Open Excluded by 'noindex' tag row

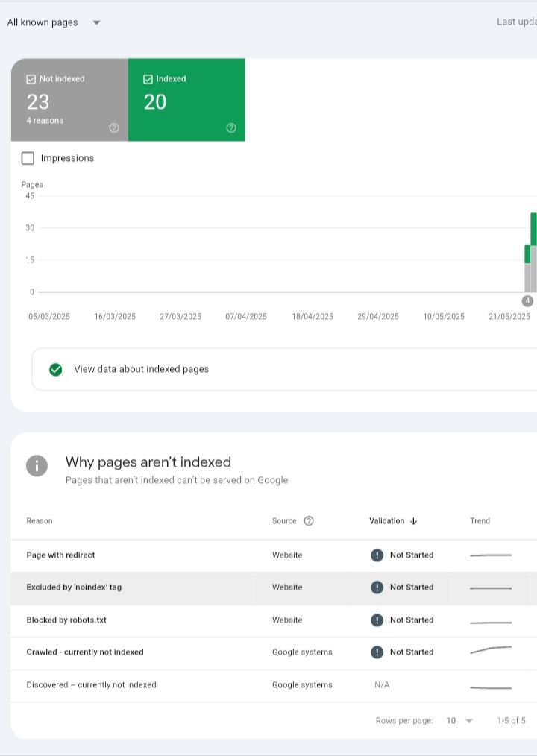click(x=274, y=588)
